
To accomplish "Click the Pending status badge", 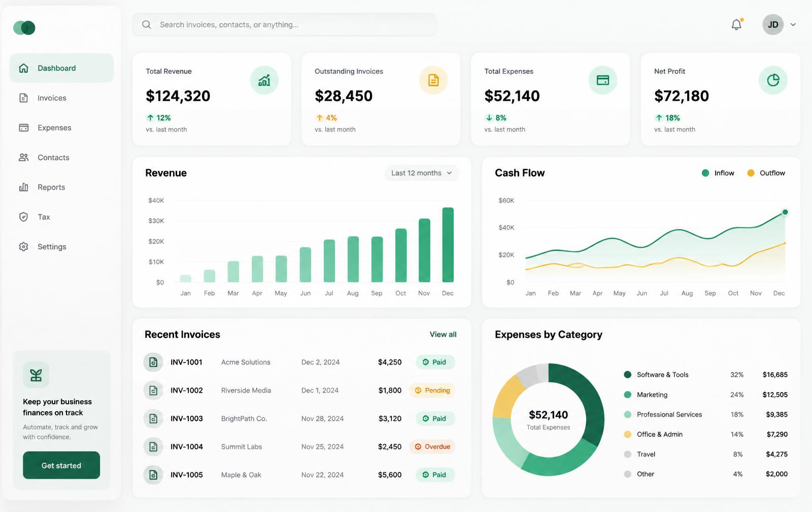I will [432, 391].
